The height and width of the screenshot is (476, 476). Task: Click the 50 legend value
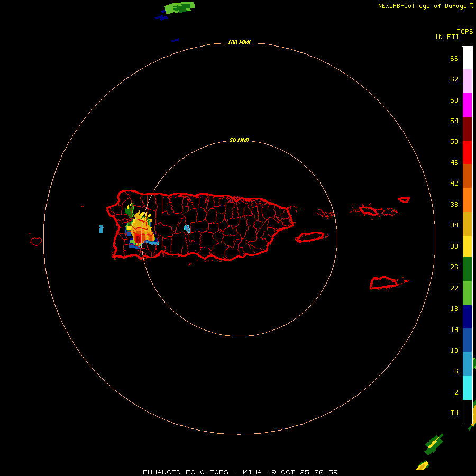pos(454,142)
